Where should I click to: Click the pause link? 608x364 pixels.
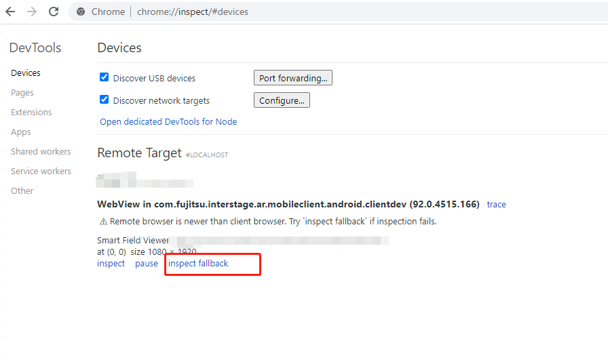point(147,264)
